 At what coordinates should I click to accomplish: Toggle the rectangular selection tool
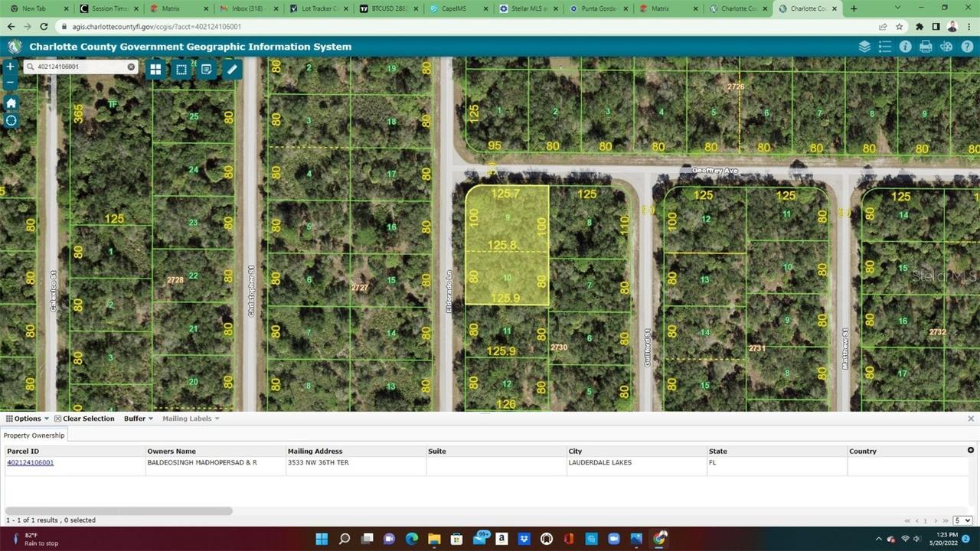181,69
